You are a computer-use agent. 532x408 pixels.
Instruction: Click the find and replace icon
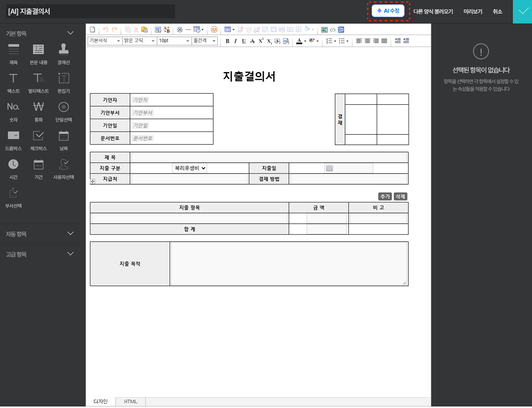(167, 30)
